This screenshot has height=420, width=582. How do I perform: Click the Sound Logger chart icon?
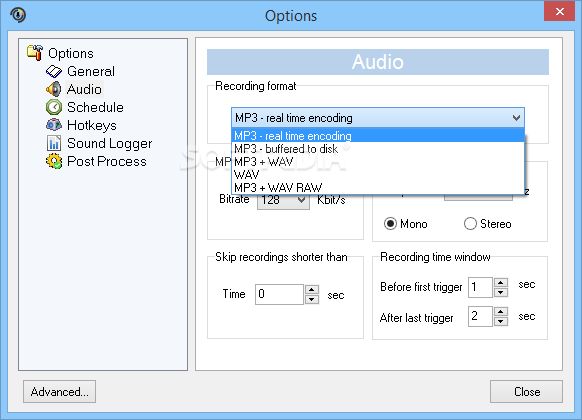54,143
